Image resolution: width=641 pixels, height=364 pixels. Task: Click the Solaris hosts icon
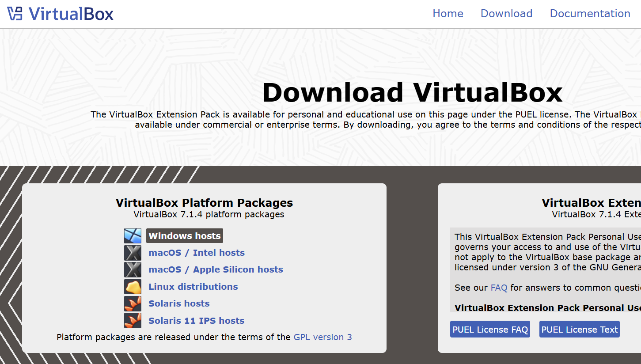tap(133, 303)
